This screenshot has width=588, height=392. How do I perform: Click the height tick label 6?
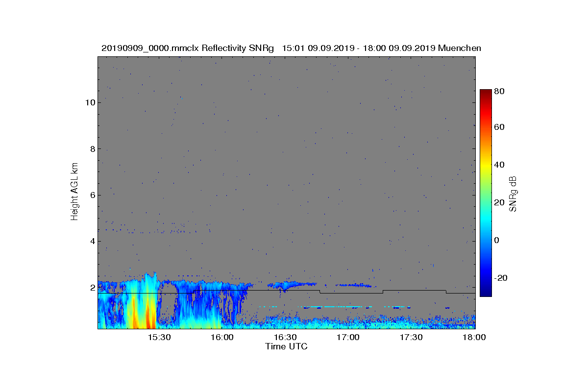pyautogui.click(x=92, y=195)
